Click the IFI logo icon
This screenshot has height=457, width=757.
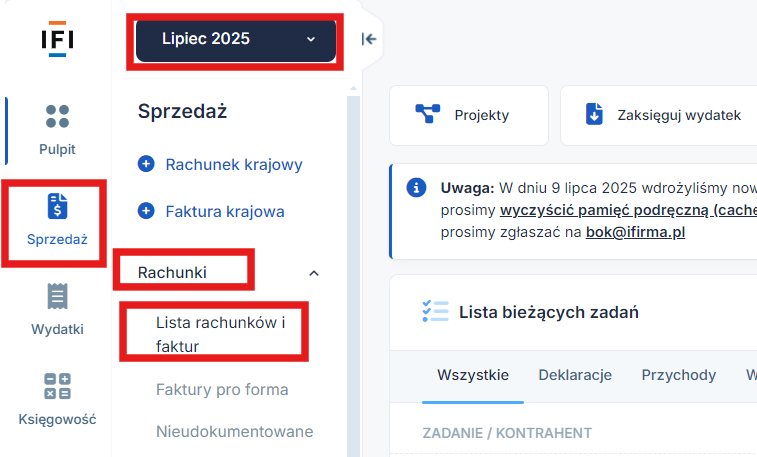click(x=57, y=39)
